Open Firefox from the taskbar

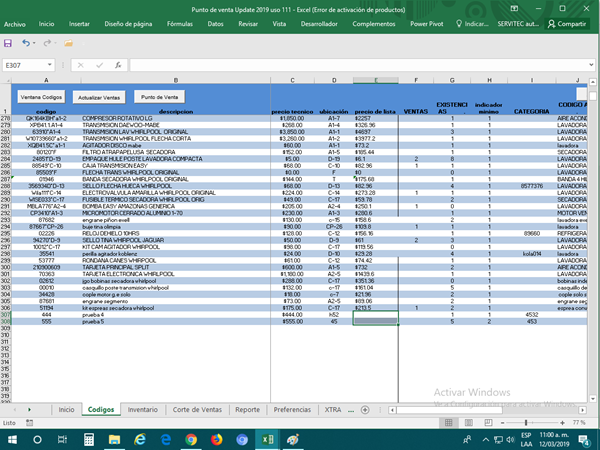pyautogui.click(x=217, y=439)
